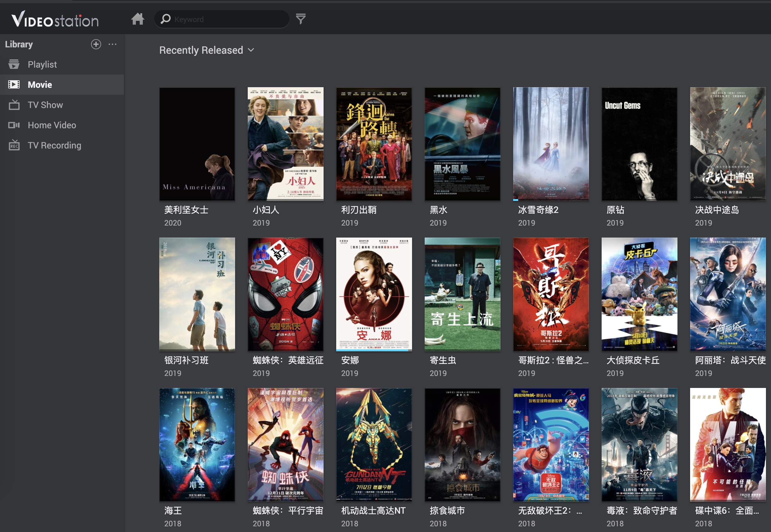The image size is (771, 532).
Task: Open the 毒液：致命守护者 poster
Action: click(x=639, y=445)
